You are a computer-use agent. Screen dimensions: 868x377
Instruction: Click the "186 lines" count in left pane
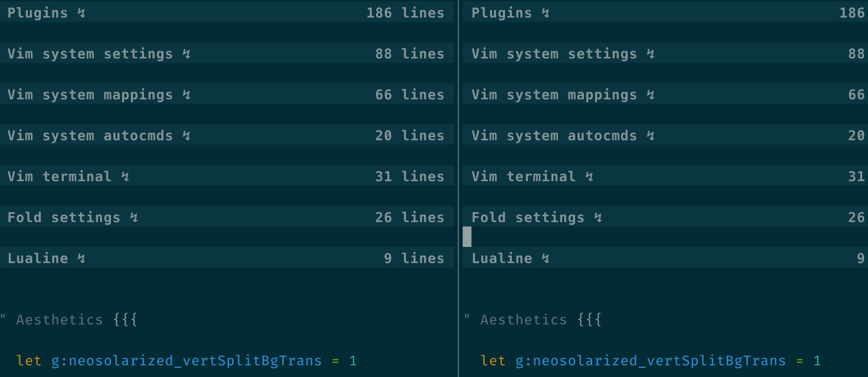coord(405,13)
